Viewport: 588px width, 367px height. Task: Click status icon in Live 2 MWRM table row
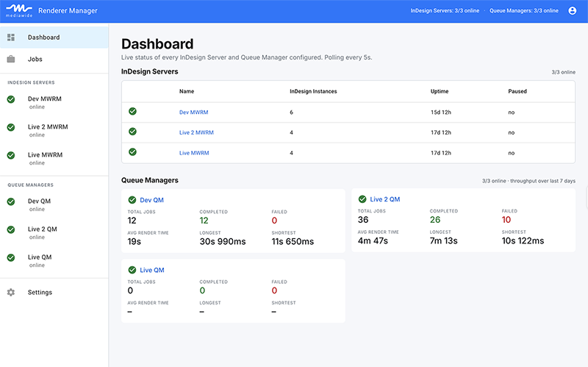[x=132, y=132]
